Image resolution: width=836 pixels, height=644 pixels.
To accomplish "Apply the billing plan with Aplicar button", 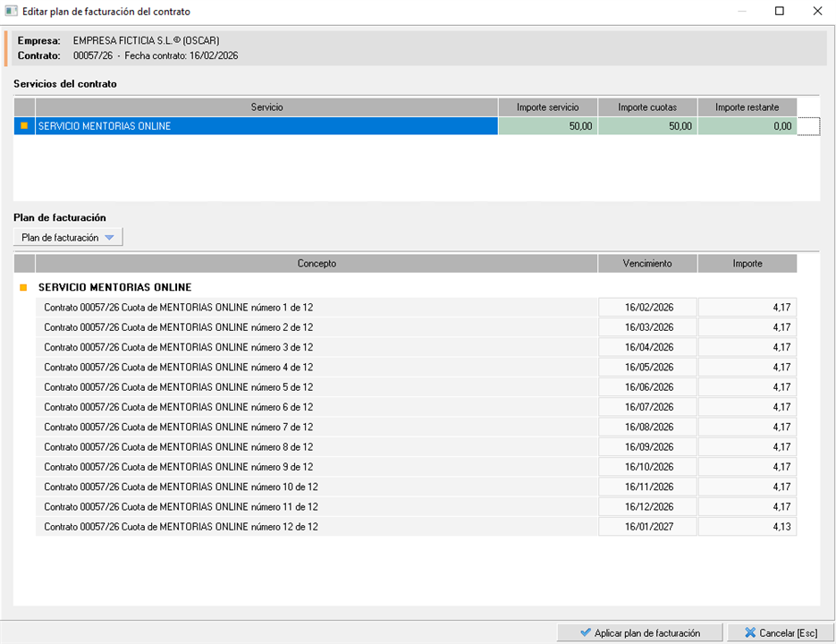I will [x=639, y=632].
